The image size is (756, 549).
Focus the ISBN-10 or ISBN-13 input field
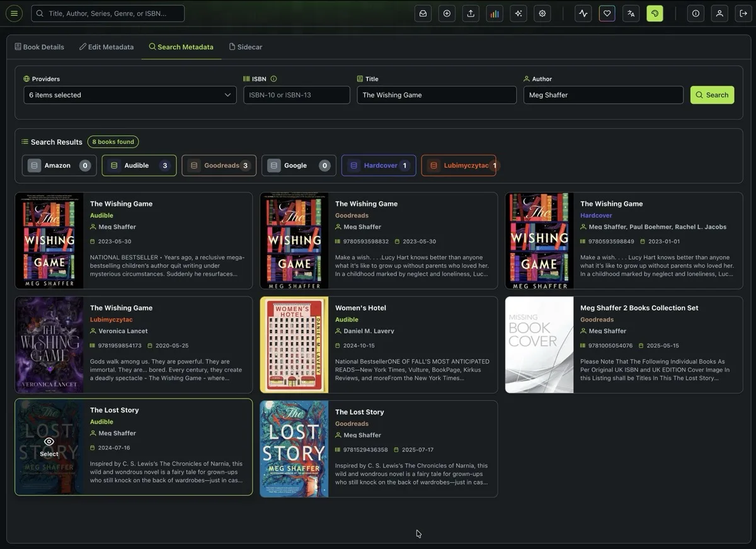coord(297,95)
